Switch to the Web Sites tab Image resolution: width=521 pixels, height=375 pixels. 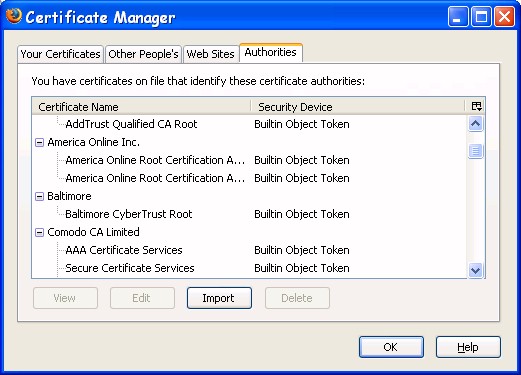coord(211,54)
